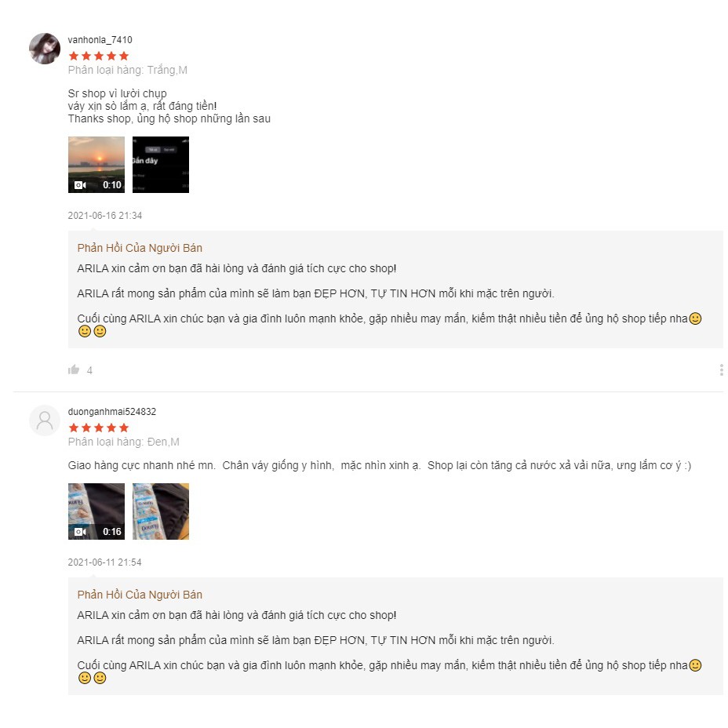Click 'Phân loại hàng: Trắng,M' variant text
Screen dimensions: 728x728
(128, 70)
